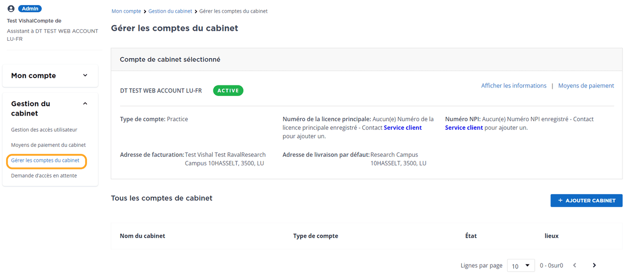Click Service client link under licence principale

coord(403,128)
